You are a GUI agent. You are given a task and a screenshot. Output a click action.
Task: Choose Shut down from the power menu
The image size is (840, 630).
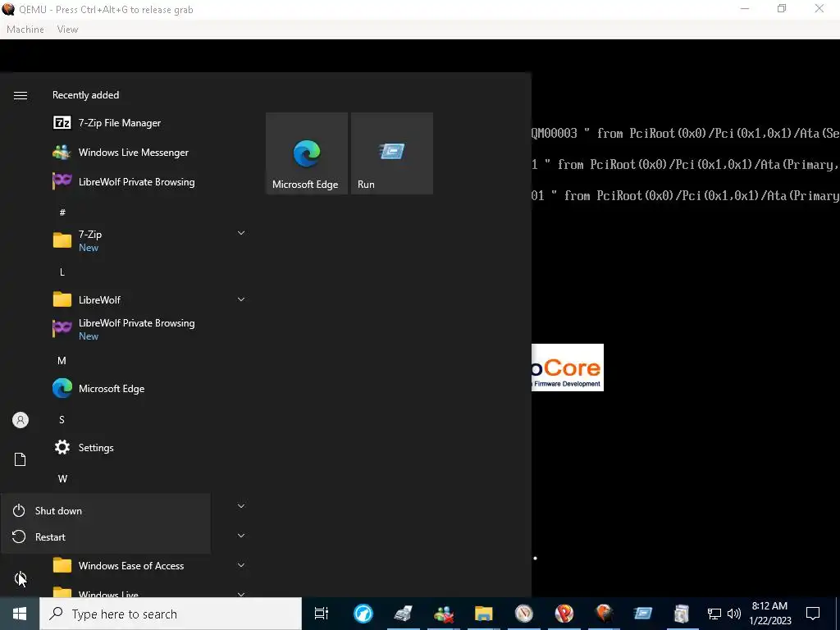(106, 510)
